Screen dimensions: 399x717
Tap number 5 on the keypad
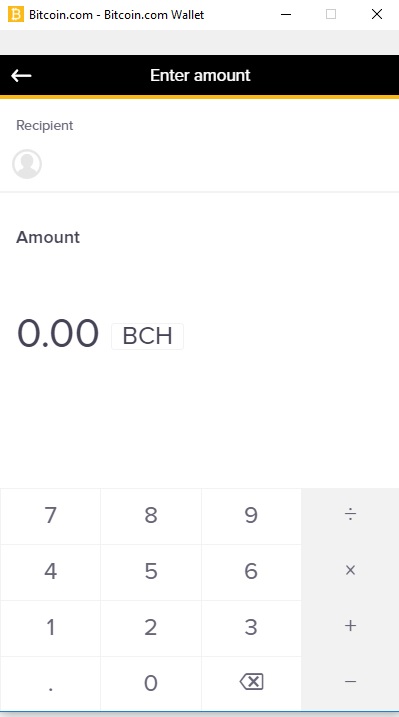click(151, 572)
